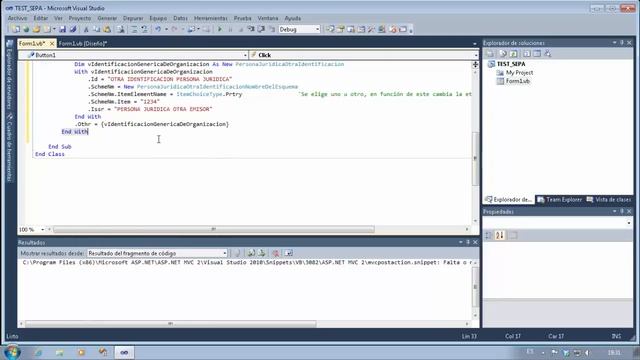
Task: Open the Button1 class name dropdown
Action: pos(245,55)
